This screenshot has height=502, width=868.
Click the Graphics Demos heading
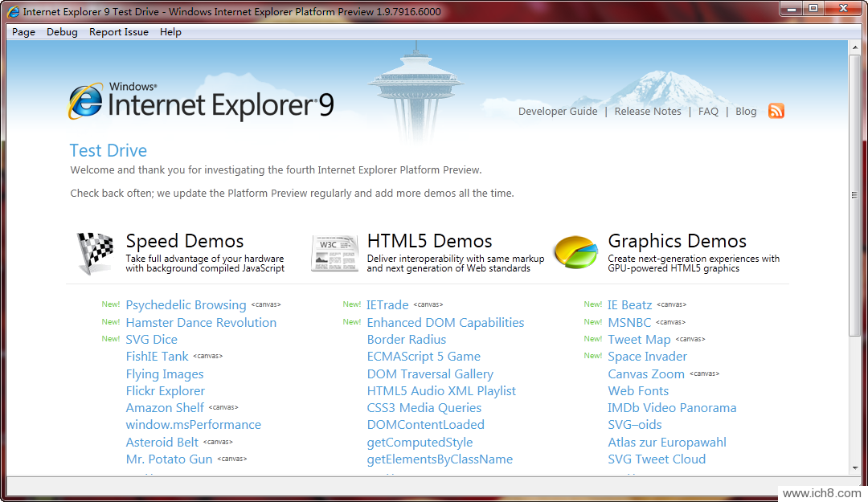(x=677, y=241)
